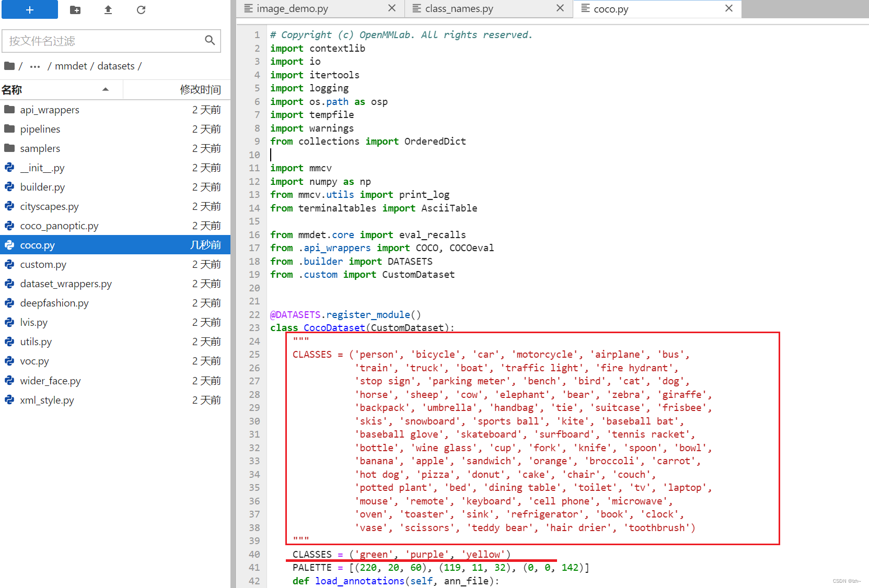The width and height of the screenshot is (869, 588).
Task: Click the 'green' string on line 40
Action: click(x=374, y=555)
